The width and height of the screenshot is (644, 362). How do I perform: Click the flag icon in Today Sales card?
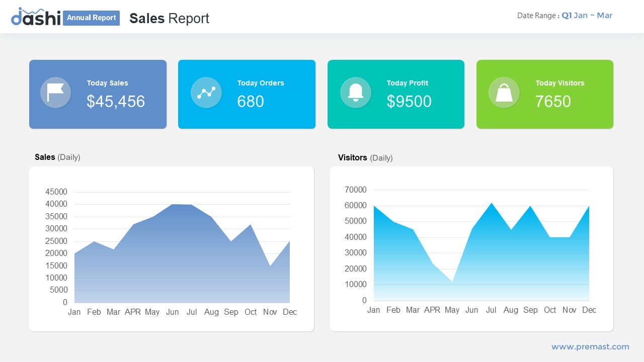(55, 93)
